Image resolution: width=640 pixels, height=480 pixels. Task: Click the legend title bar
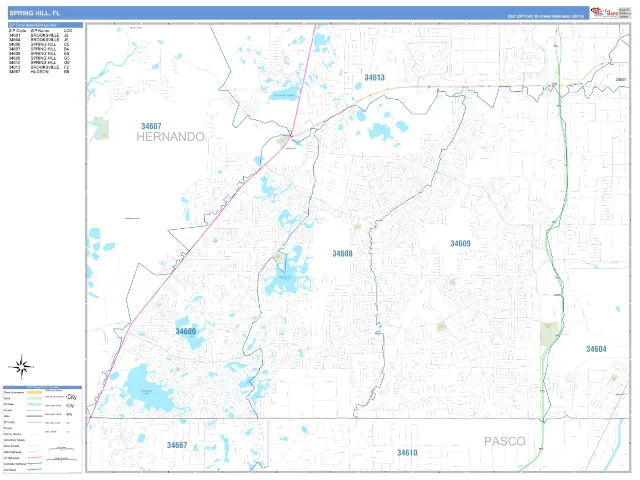pos(42,387)
